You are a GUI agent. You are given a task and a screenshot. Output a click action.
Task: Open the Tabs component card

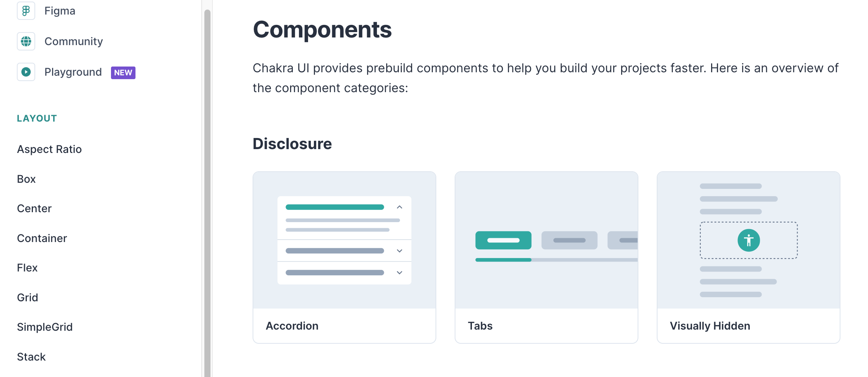(547, 257)
